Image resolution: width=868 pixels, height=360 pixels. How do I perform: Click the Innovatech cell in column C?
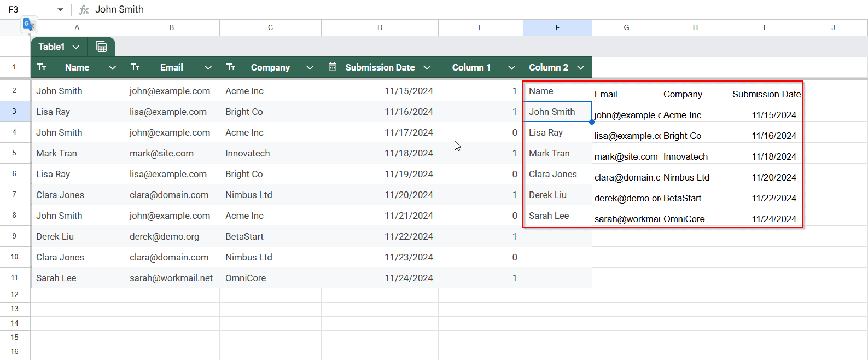(270, 153)
